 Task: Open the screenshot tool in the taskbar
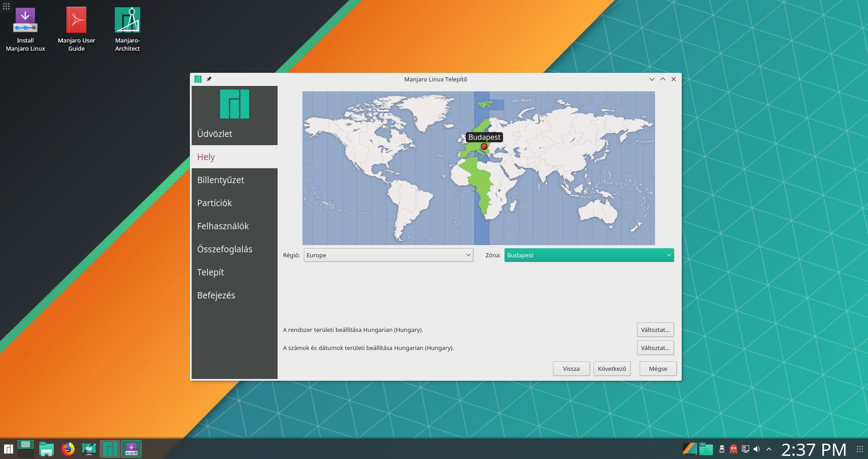89,449
